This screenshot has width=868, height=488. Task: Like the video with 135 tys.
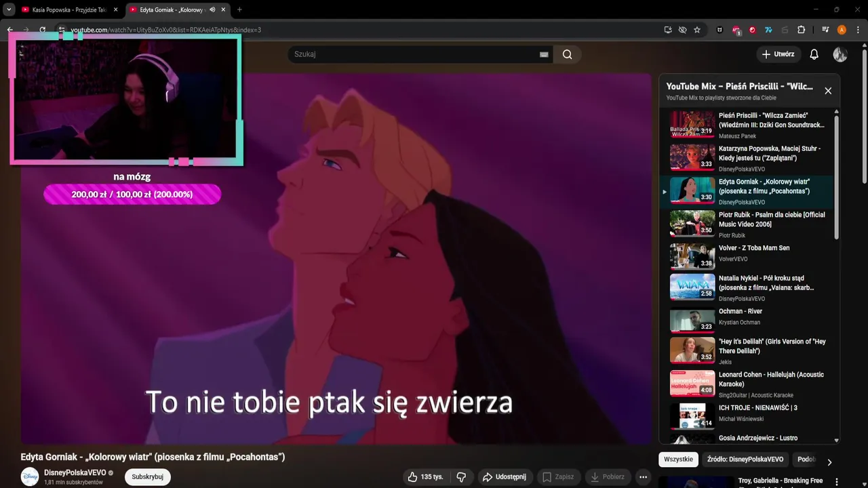tap(425, 476)
